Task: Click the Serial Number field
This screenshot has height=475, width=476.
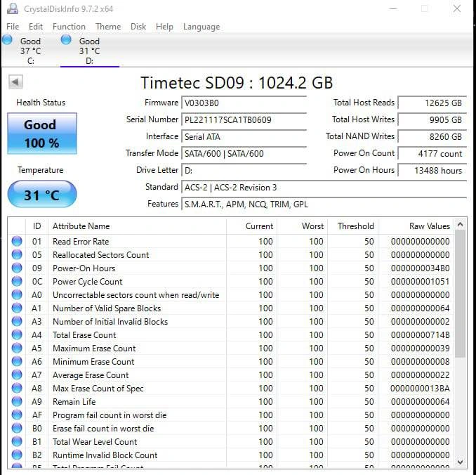Action: click(x=244, y=119)
